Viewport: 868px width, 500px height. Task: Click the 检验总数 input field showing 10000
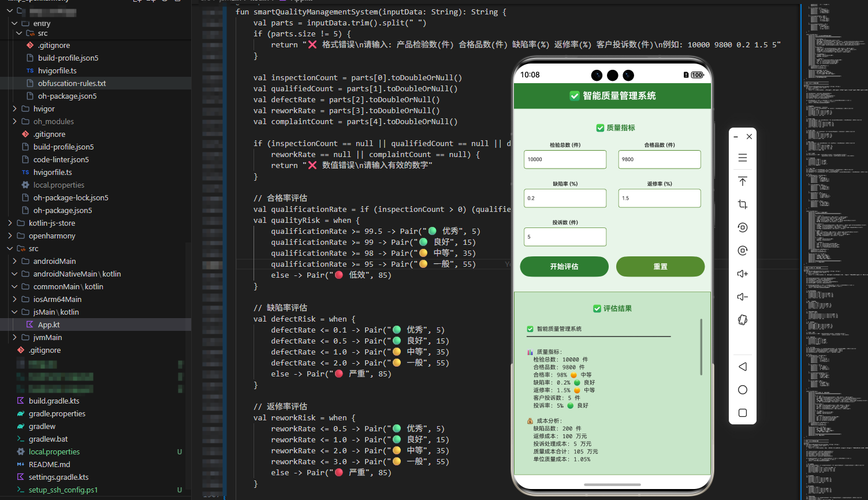tap(565, 159)
